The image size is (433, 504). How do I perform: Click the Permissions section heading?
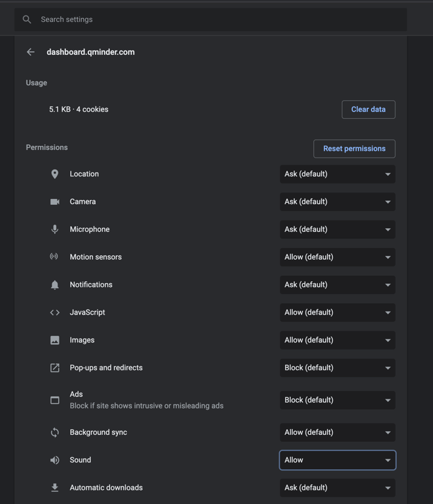coord(47,147)
